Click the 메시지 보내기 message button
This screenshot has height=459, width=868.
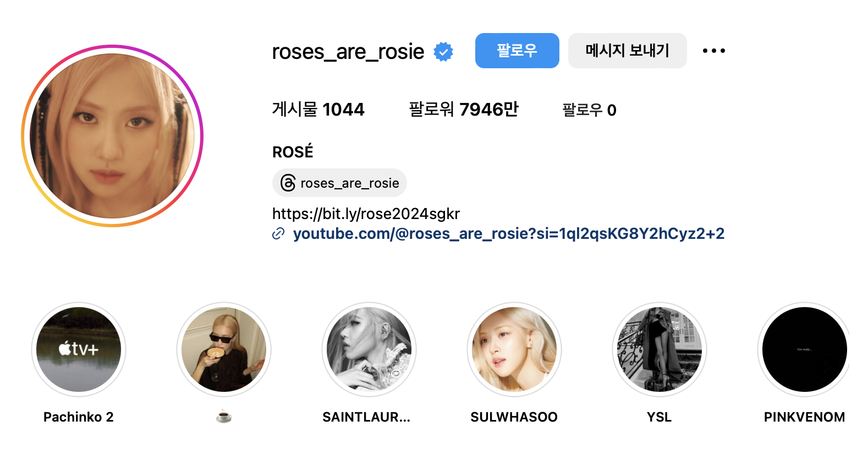(628, 51)
